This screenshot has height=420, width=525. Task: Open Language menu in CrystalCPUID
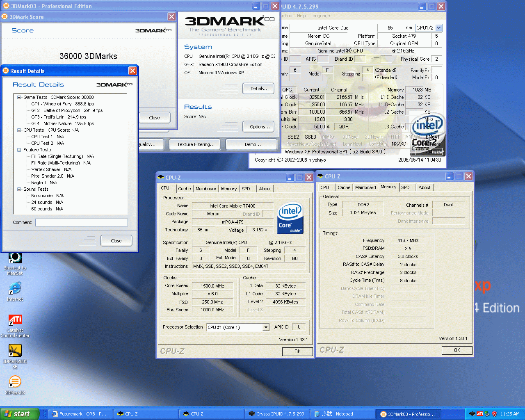[x=320, y=16]
